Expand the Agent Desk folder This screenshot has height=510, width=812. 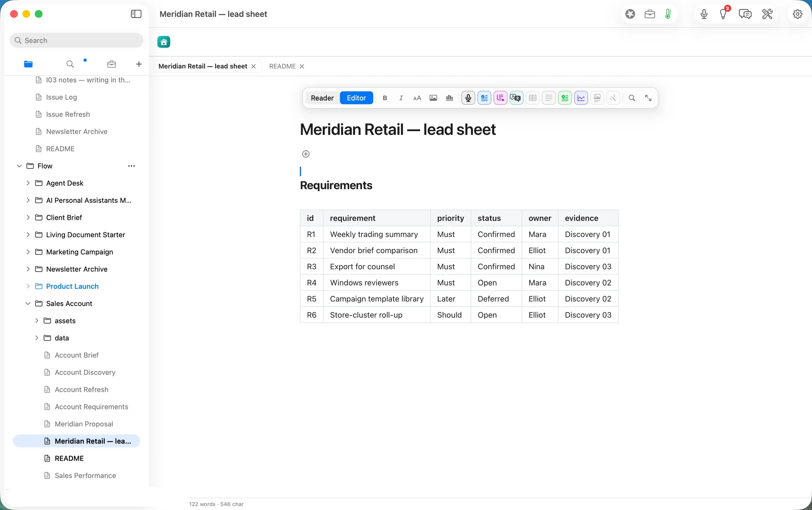click(28, 183)
